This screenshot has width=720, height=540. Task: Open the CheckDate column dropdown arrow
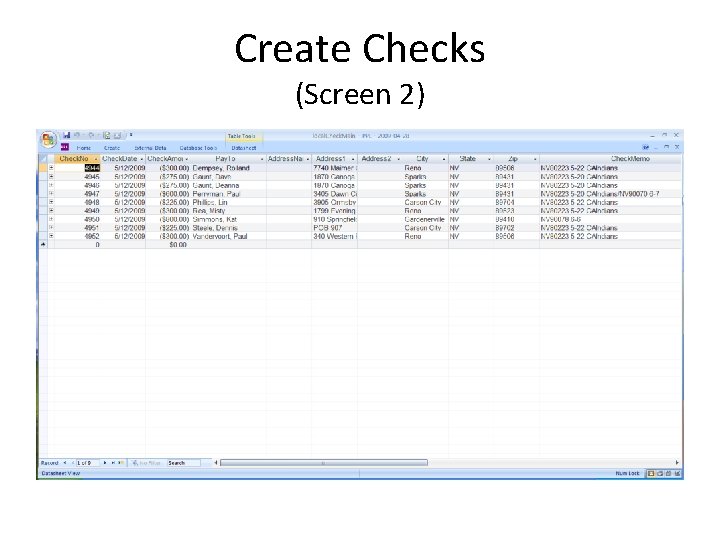pyautogui.click(x=142, y=159)
